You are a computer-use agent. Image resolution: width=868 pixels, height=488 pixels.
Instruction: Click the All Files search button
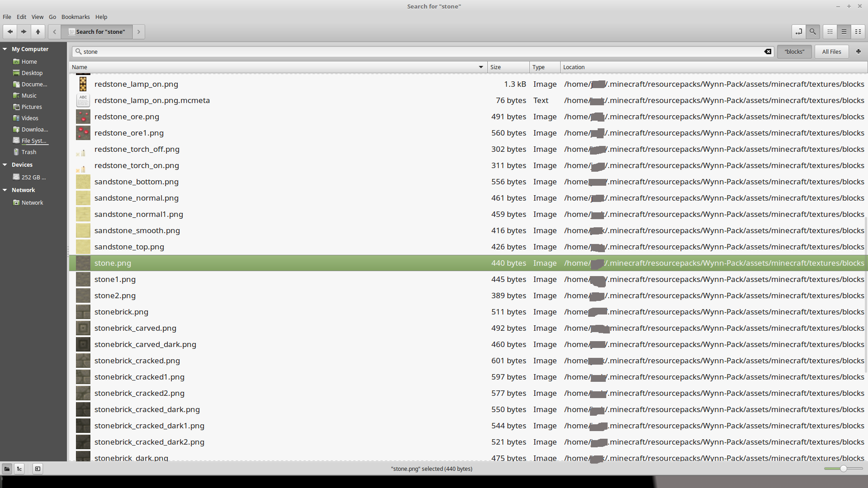click(x=831, y=52)
